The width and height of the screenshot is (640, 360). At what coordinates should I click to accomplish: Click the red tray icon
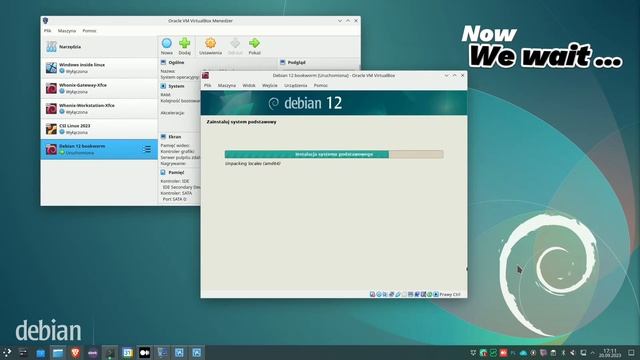point(503,353)
